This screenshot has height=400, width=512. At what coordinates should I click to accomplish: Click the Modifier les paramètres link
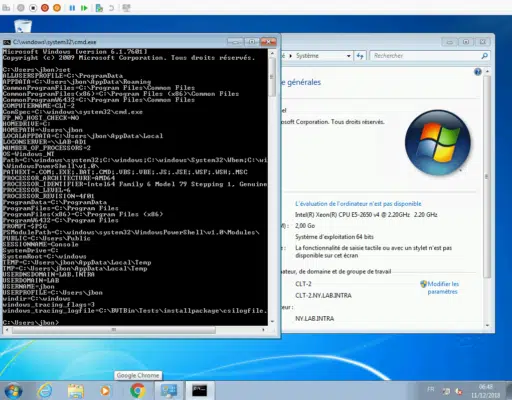pos(443,288)
